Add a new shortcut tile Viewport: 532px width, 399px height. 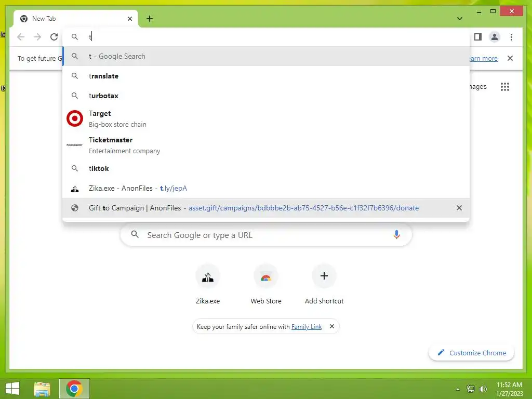click(x=324, y=284)
